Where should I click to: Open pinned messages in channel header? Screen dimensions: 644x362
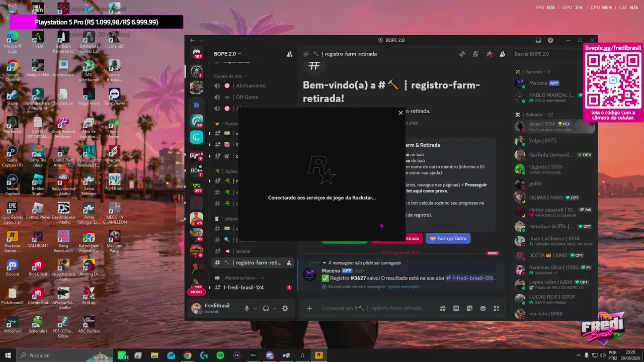[489, 54]
